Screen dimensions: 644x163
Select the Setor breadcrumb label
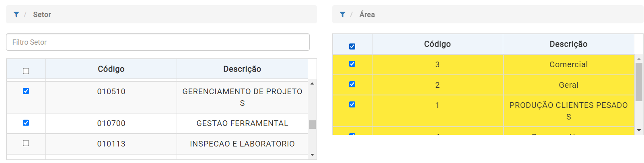click(x=42, y=14)
